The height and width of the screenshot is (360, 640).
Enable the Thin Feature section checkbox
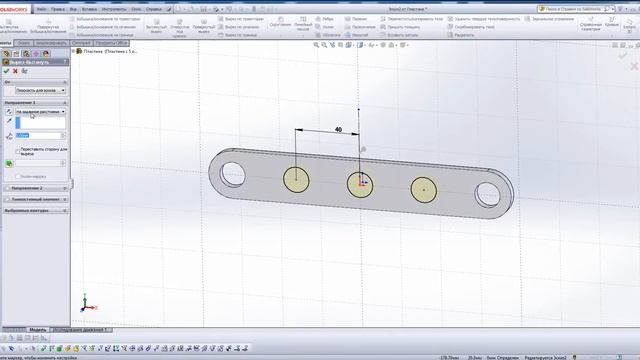point(7,199)
